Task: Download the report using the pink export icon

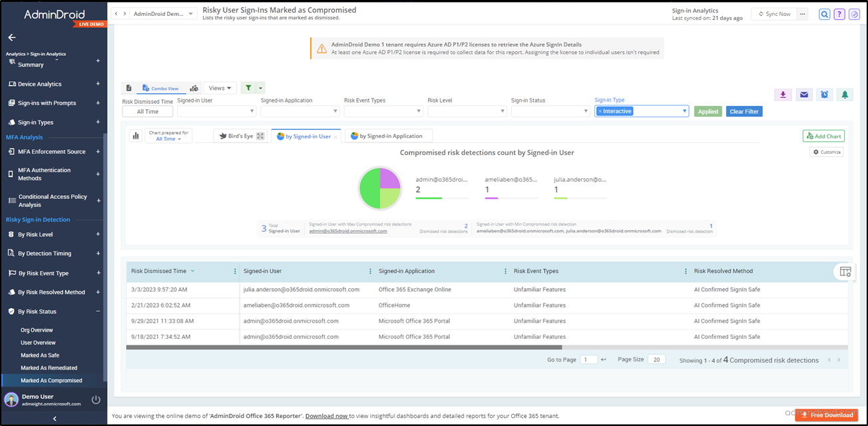Action: click(783, 95)
